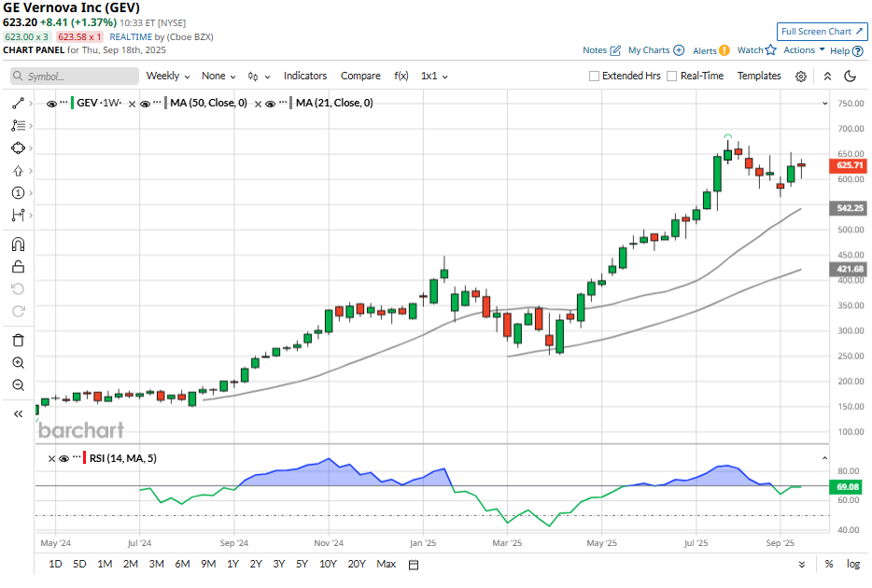Expand the bottom double-chevron options
The height and width of the screenshot is (588, 872).
(x=802, y=565)
